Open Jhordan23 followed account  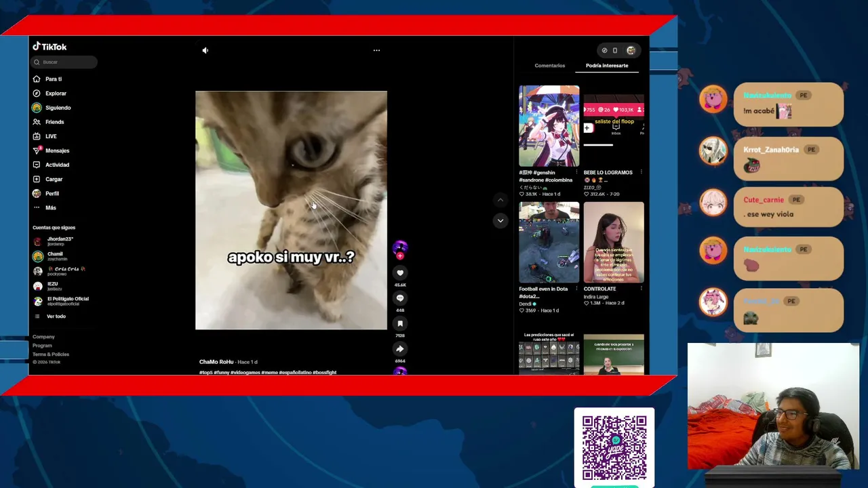pos(53,241)
